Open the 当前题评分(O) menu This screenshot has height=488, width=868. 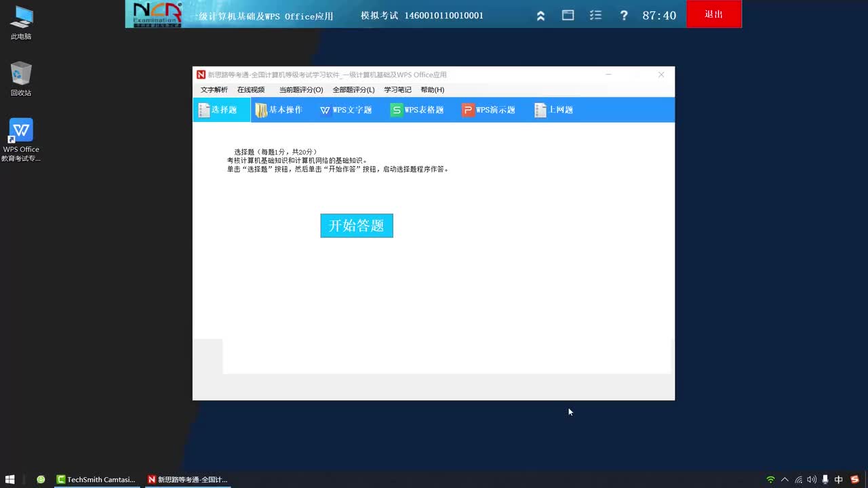click(301, 89)
